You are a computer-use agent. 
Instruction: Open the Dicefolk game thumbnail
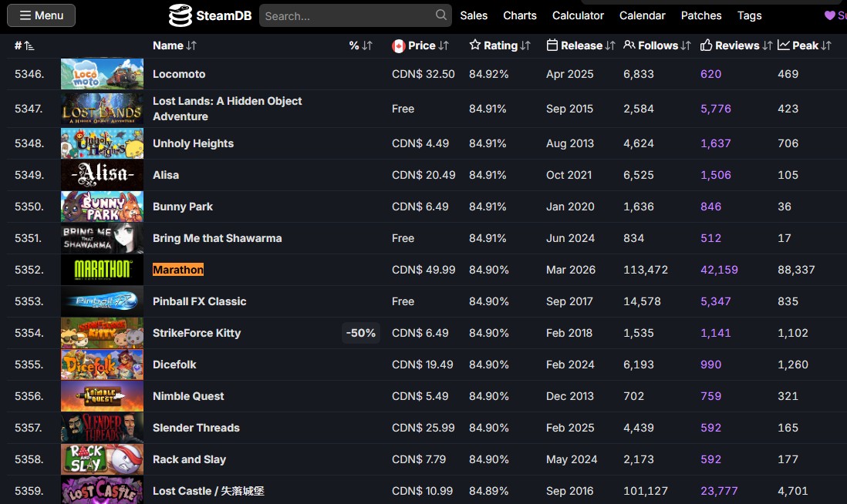pyautogui.click(x=102, y=365)
